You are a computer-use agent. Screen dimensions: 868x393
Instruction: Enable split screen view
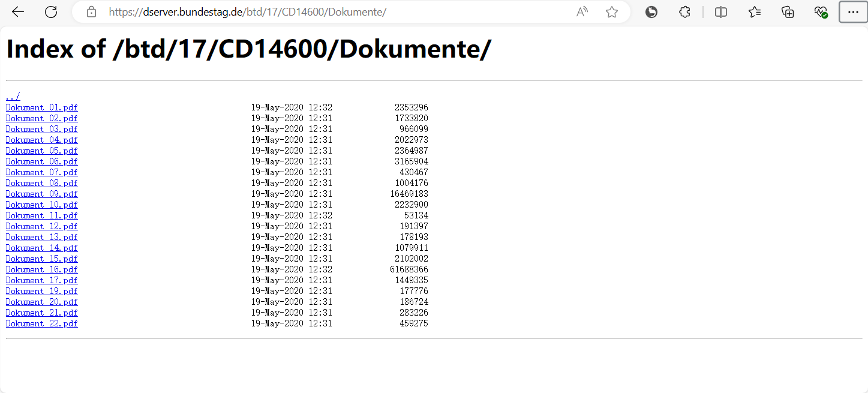721,12
